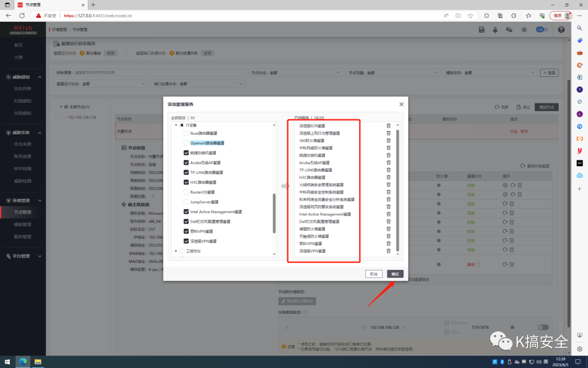Click browser refresh button
588x368 pixels.
click(22, 16)
